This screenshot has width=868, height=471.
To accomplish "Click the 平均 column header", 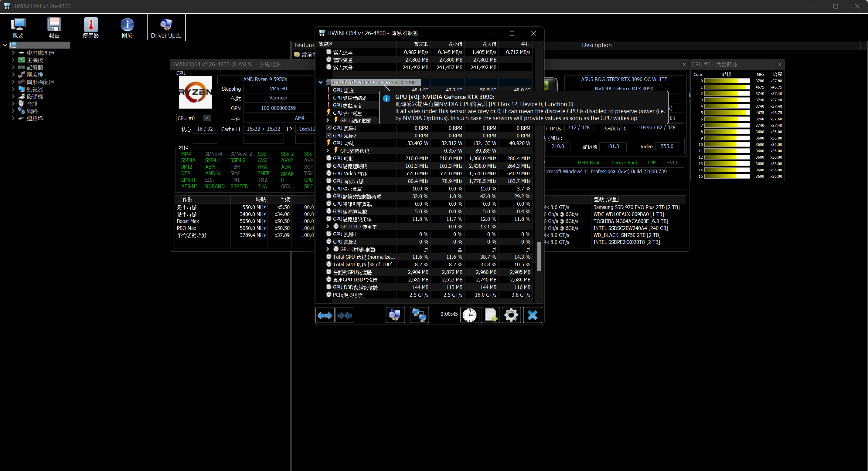I will (516, 44).
